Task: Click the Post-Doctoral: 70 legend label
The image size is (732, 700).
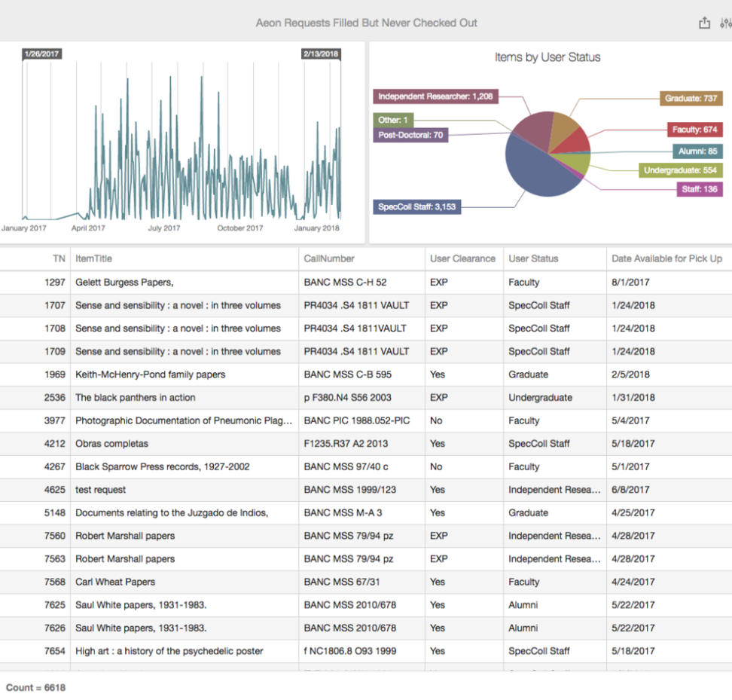Action: tap(410, 135)
